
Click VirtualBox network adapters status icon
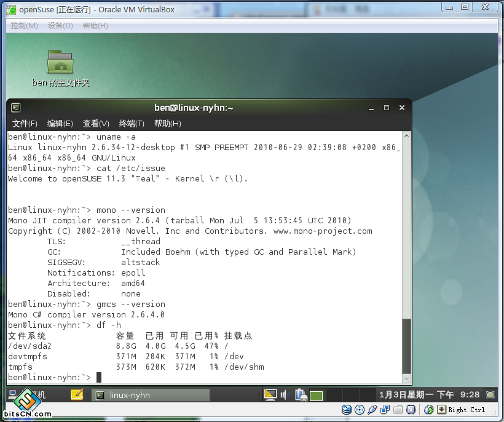tap(385, 410)
